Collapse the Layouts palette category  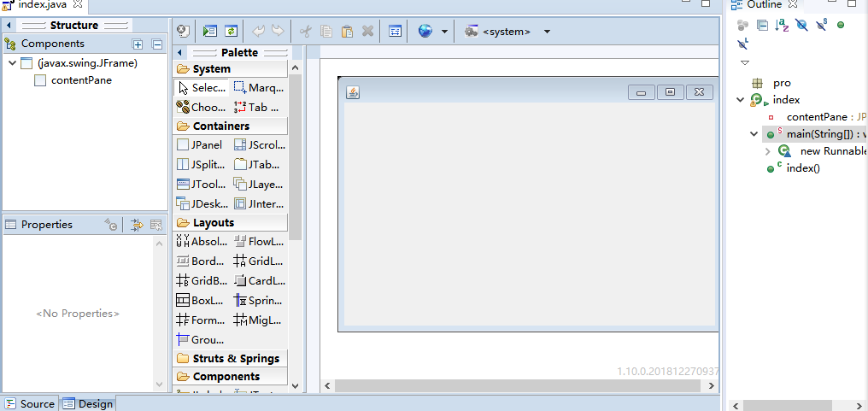231,223
